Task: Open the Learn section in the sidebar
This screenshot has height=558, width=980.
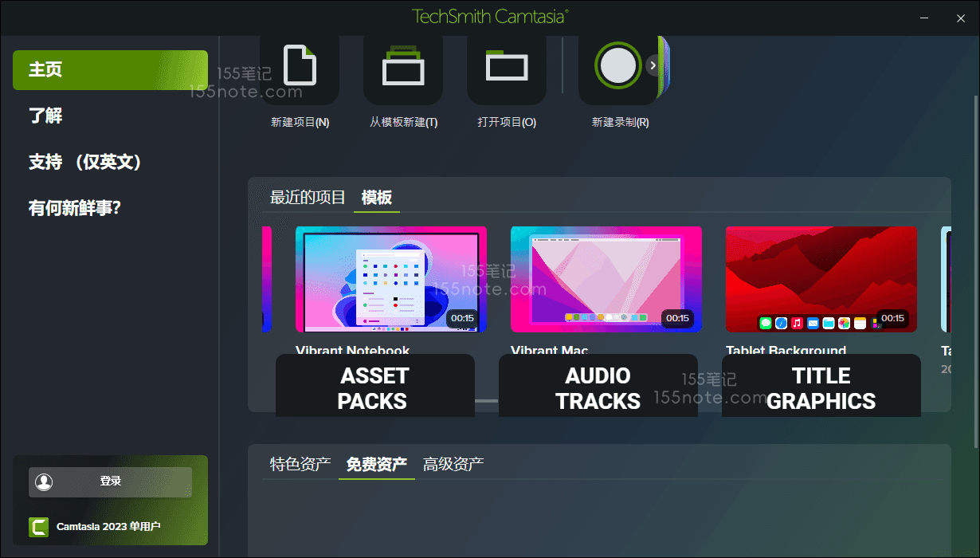Action: 46,116
